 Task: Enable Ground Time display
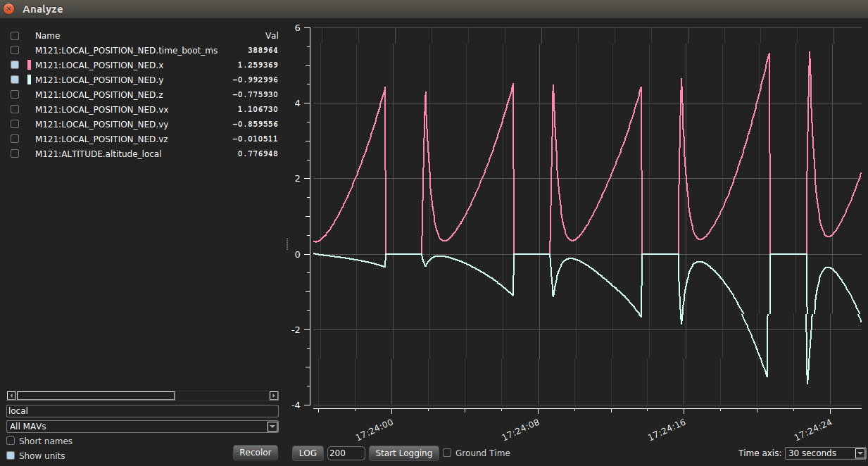(x=446, y=453)
